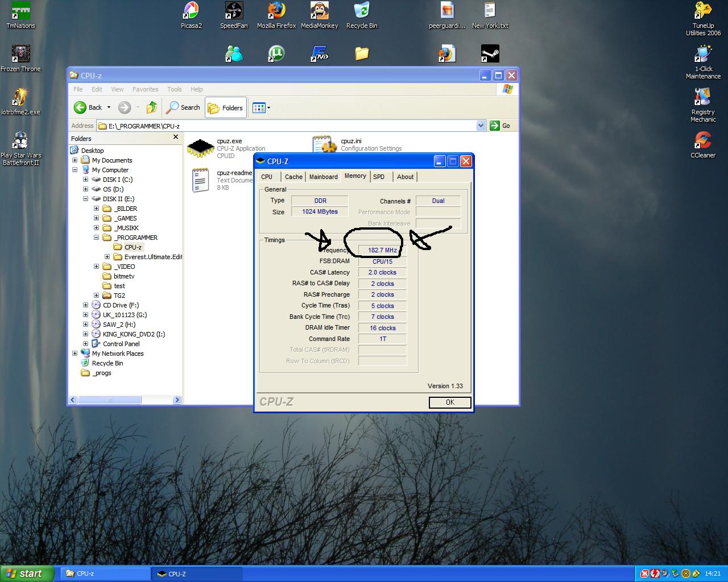Open uTorrent desktop shortcut

276,54
